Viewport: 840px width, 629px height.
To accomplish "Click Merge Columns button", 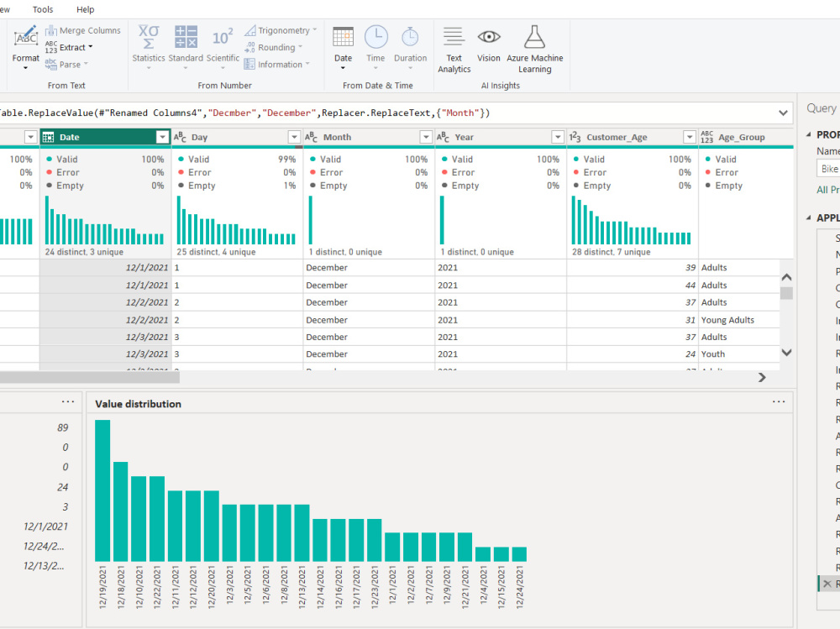I will [x=83, y=30].
